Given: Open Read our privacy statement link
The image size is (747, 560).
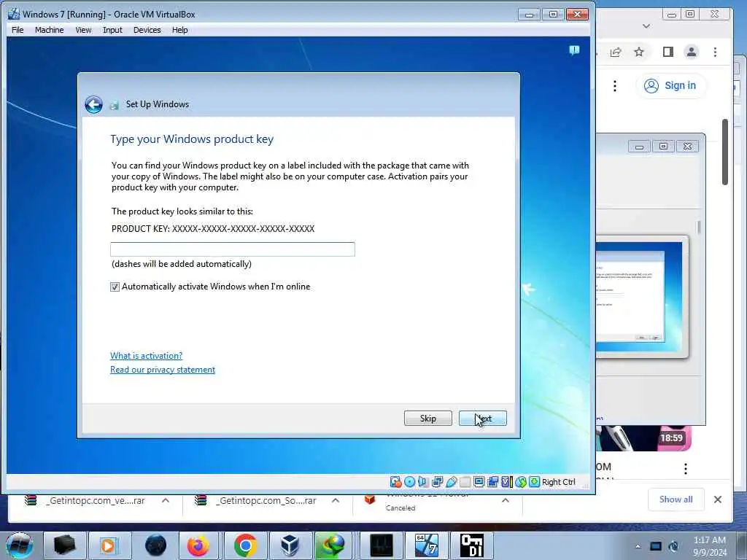Looking at the screenshot, I should 163,370.
